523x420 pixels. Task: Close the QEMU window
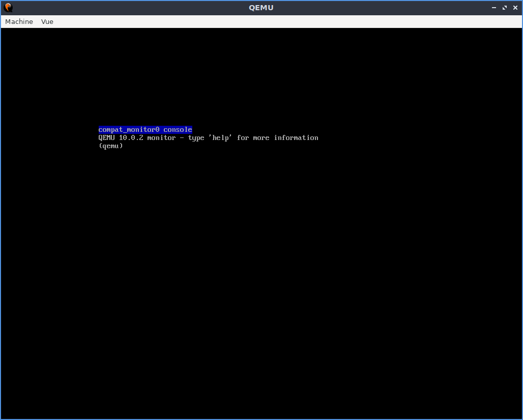515,8
